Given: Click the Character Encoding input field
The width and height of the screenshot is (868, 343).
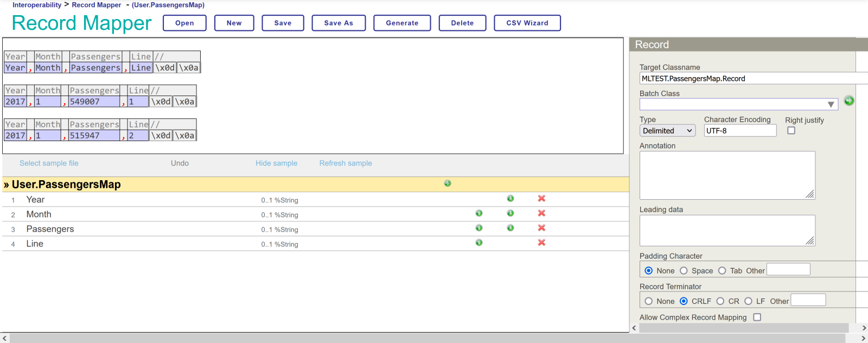Looking at the screenshot, I should point(740,131).
